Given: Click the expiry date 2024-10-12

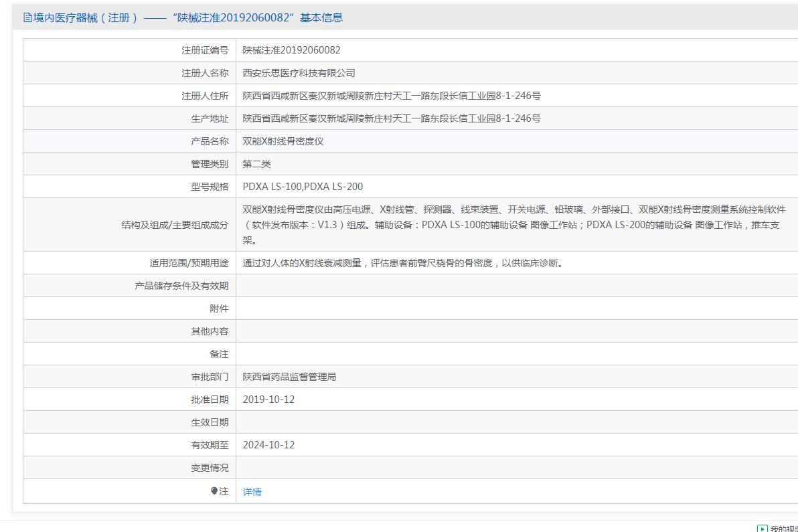Looking at the screenshot, I should (x=268, y=445).
